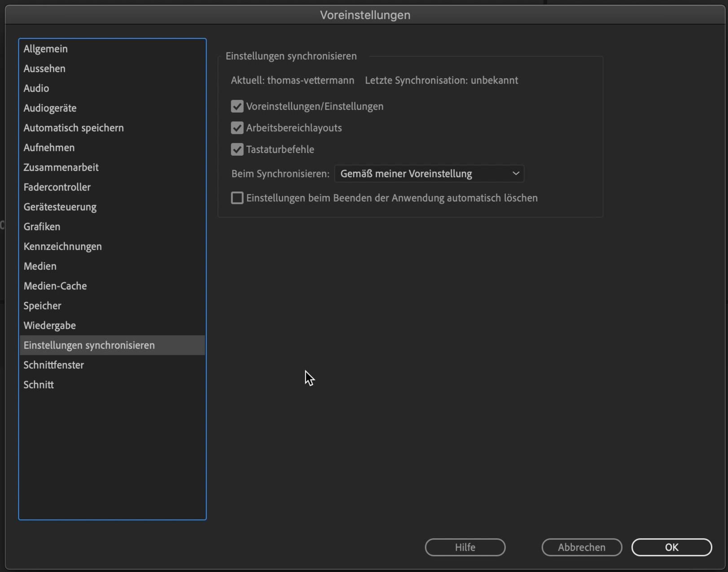Select Automatisch speichern category
728x572 pixels.
click(74, 128)
